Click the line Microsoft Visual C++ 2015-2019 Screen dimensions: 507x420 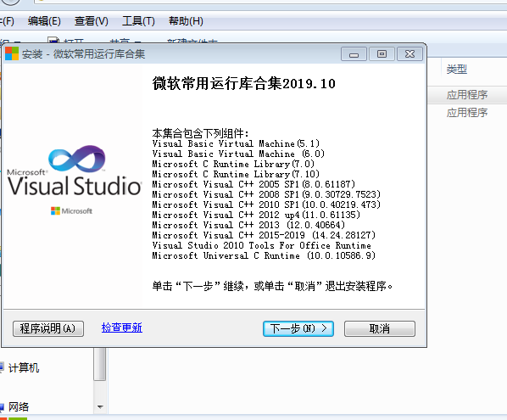click(x=264, y=235)
